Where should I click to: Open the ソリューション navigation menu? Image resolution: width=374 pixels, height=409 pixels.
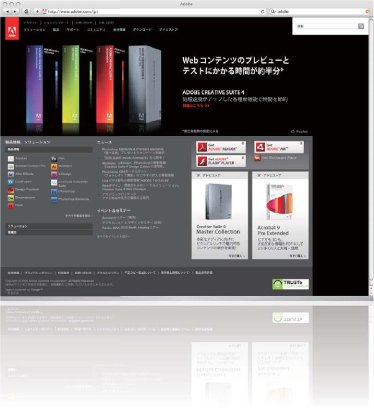[35, 30]
